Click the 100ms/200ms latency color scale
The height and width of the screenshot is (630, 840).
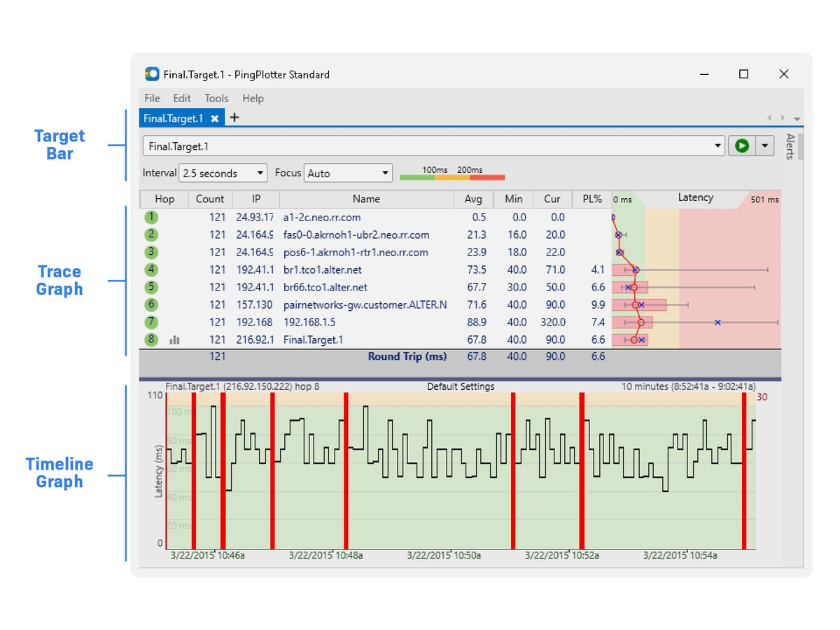(x=454, y=177)
